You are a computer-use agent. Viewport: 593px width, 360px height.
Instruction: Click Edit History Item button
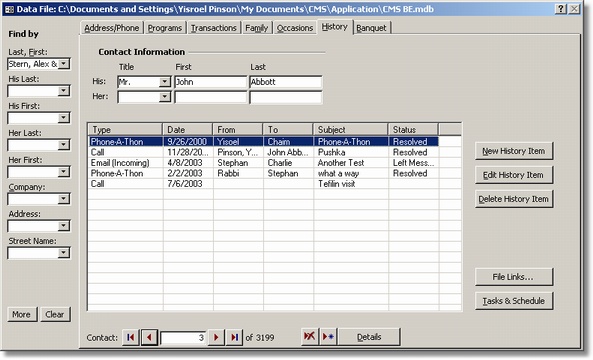tap(514, 175)
